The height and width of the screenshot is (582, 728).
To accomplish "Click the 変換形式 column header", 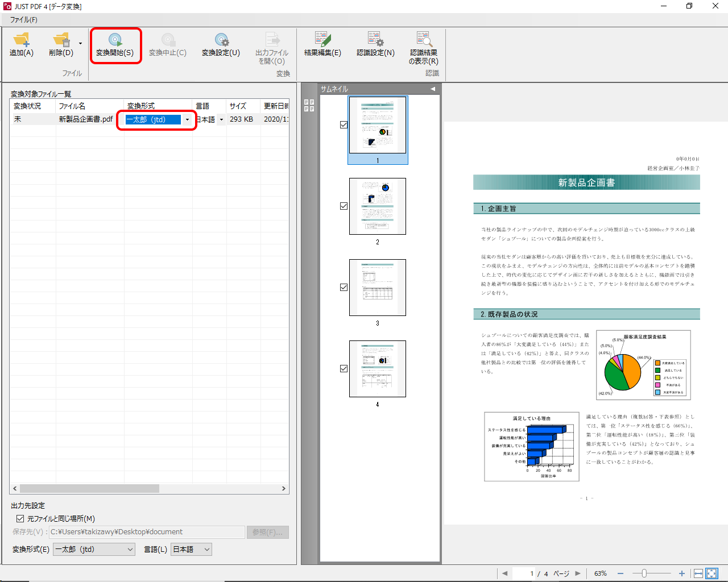I will point(158,106).
